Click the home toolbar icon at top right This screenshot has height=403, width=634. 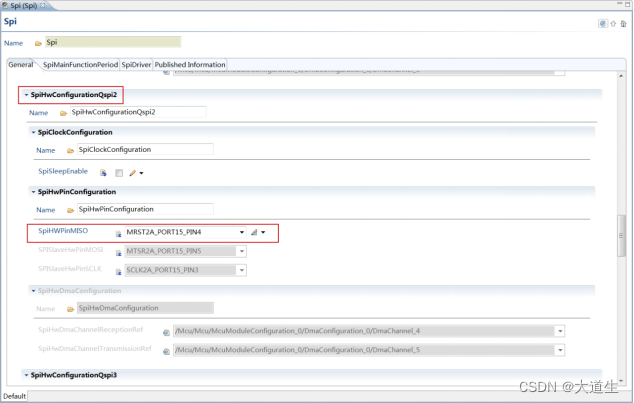[623, 24]
